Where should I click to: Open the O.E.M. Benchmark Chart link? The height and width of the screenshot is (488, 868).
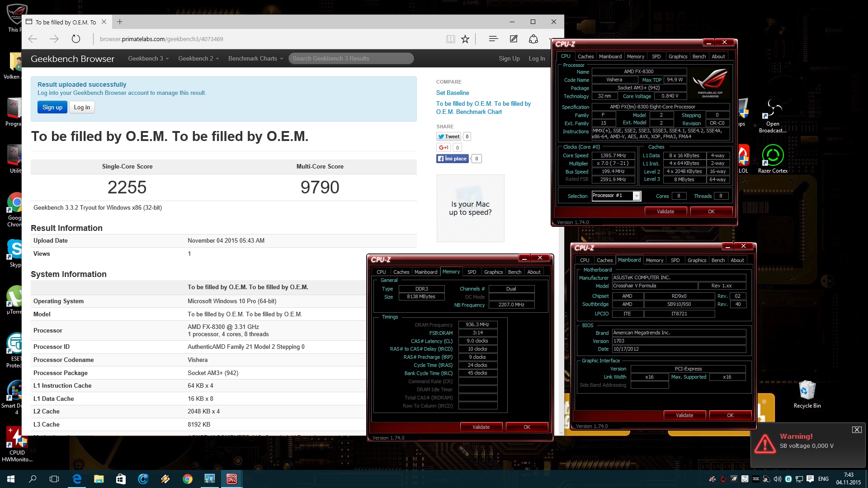[x=483, y=108]
